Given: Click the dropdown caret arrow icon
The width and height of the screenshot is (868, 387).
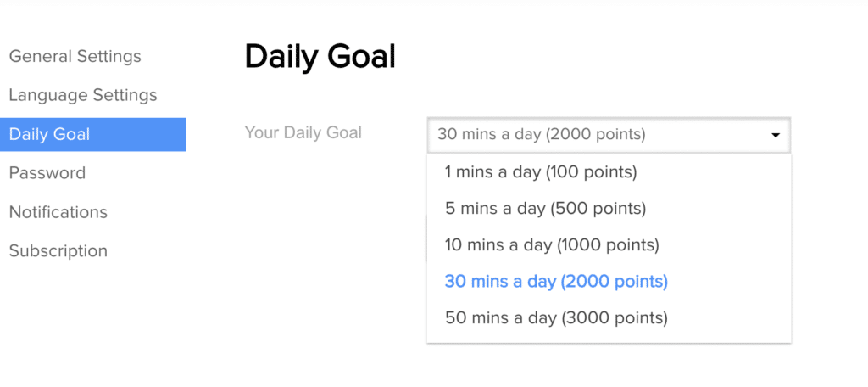Looking at the screenshot, I should coord(775,135).
